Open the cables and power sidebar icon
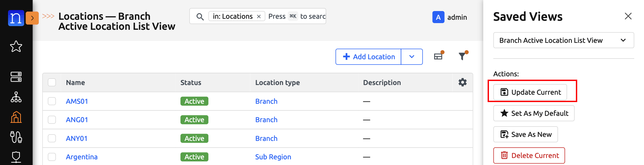 [x=16, y=137]
